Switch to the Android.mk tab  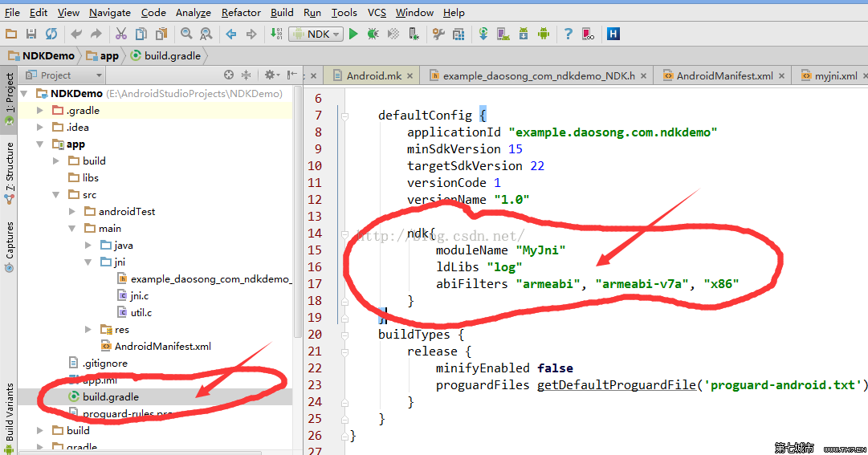[x=373, y=75]
